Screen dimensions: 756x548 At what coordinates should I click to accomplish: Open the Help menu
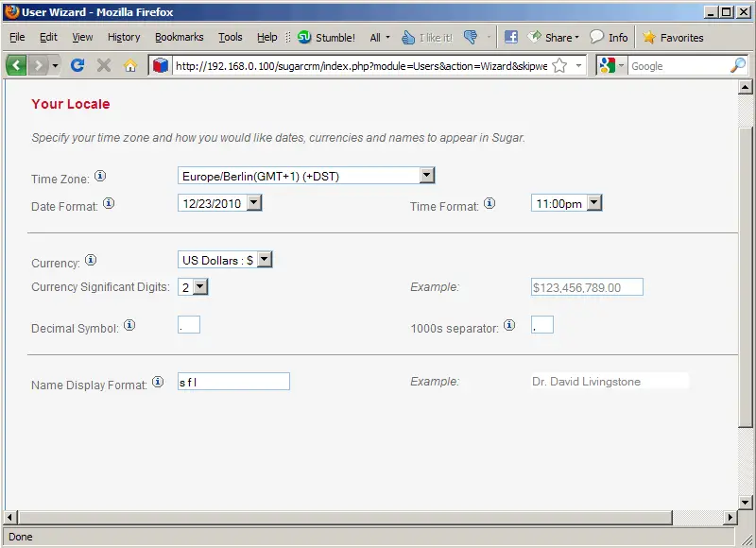click(266, 37)
